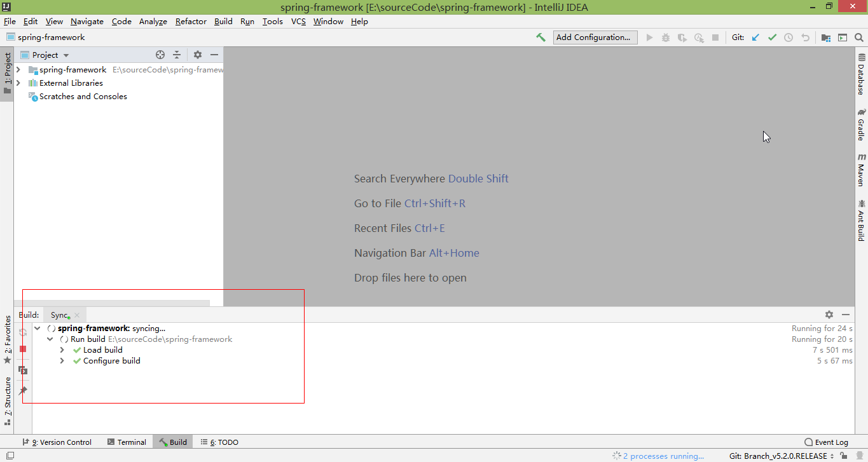Image resolution: width=868 pixels, height=462 pixels.
Task: Collapse the Run build node
Action: [50, 339]
